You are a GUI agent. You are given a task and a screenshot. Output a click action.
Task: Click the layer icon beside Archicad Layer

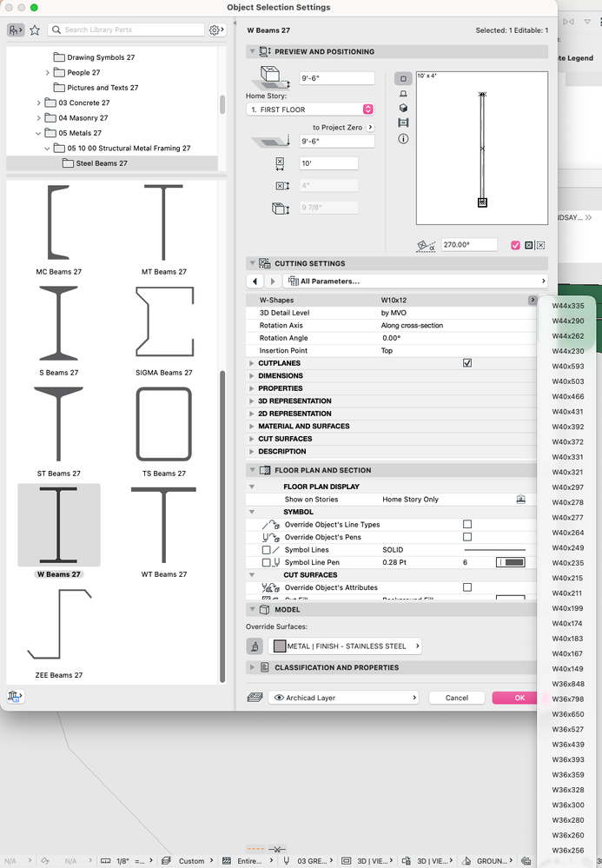[x=255, y=698]
